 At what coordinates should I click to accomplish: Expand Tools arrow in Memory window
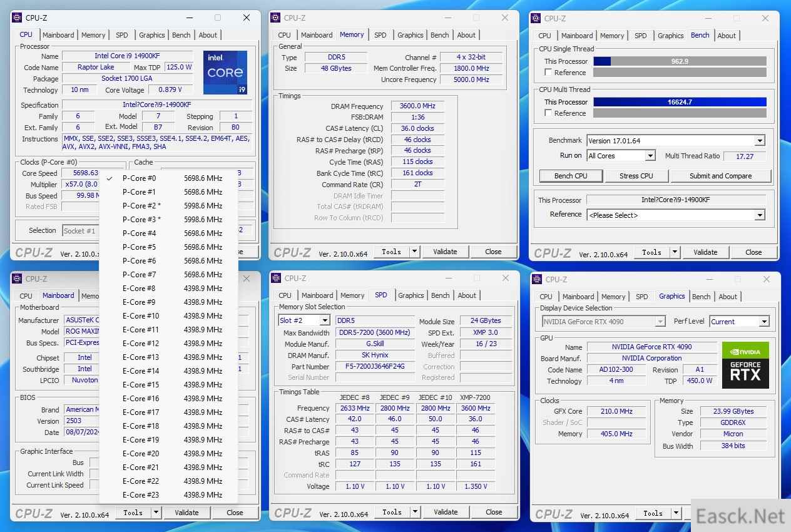[414, 252]
